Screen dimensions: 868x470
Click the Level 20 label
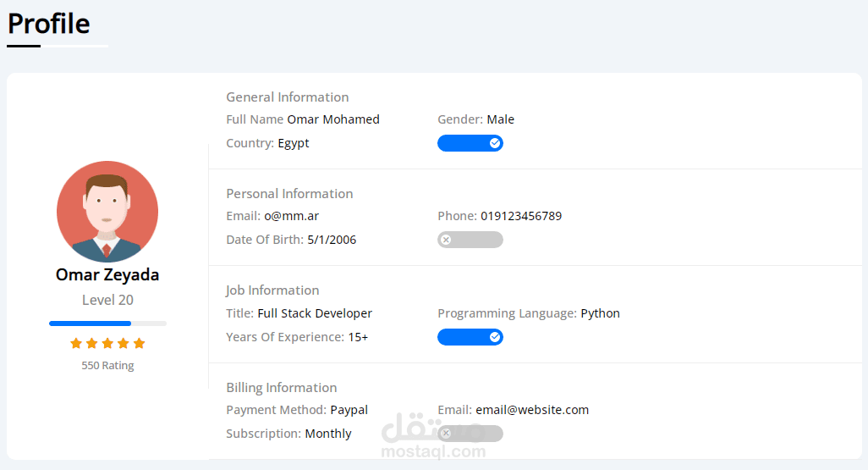click(x=107, y=300)
